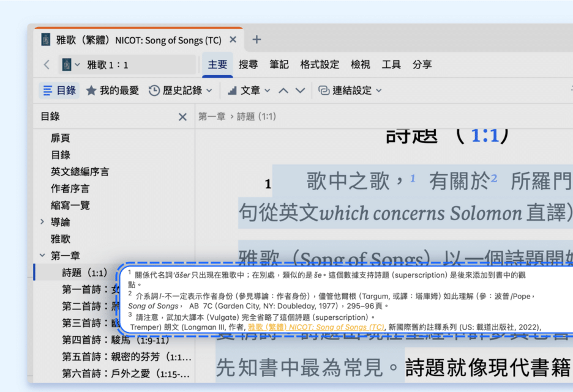Open footnote 1 after 歌中之歌
The height and width of the screenshot is (392, 573).
coord(413,178)
